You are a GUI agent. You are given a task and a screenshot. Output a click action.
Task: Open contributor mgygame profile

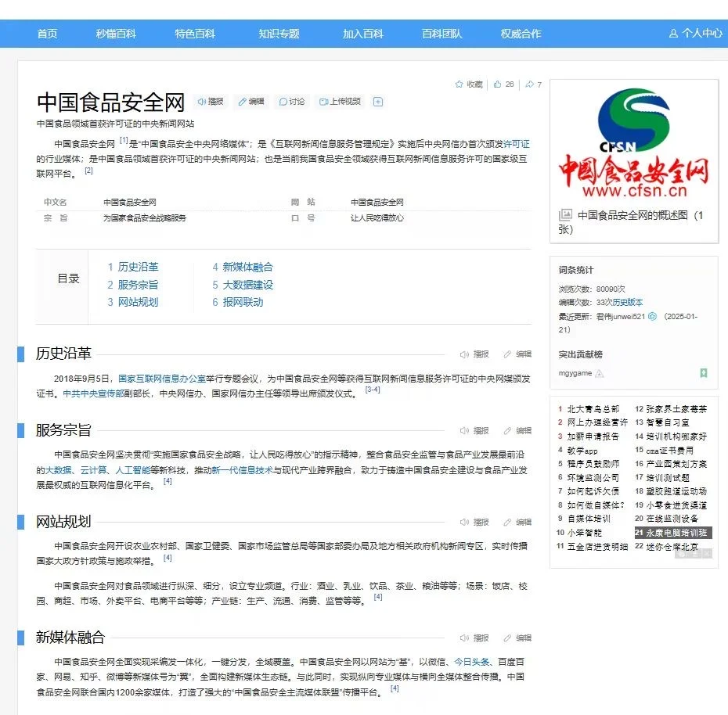[x=575, y=373]
